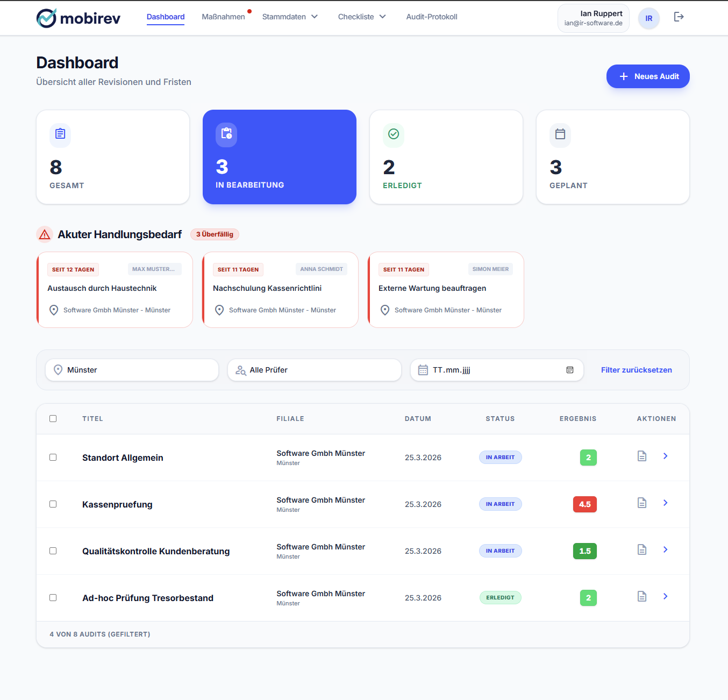Click the calendar picker icon in the date filter
This screenshot has height=700, width=728.
click(x=569, y=370)
